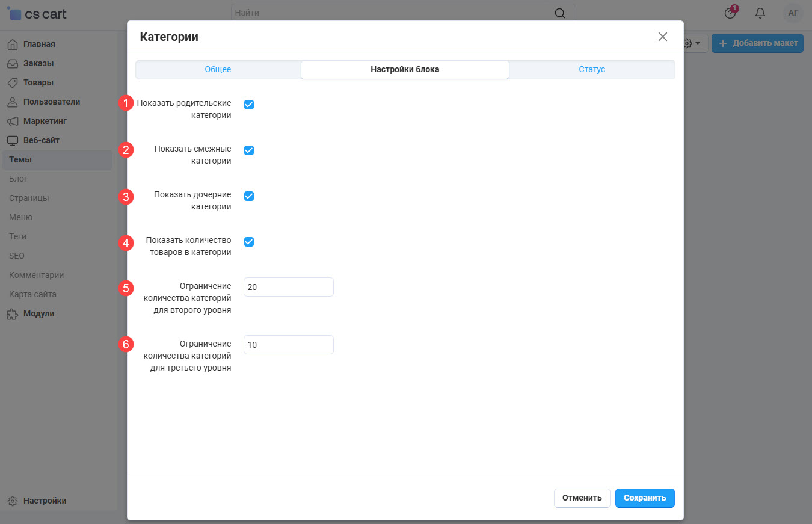Screen dimensions: 812x524
Task: Open notifications bell icon
Action: [760, 13]
